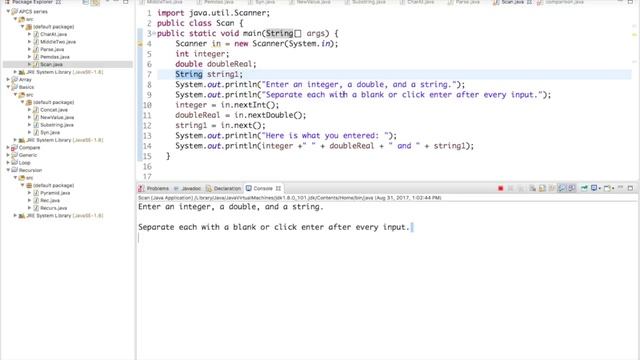The image size is (640, 360).
Task: Open the Substring.java editor tab
Action: click(x=365, y=2)
